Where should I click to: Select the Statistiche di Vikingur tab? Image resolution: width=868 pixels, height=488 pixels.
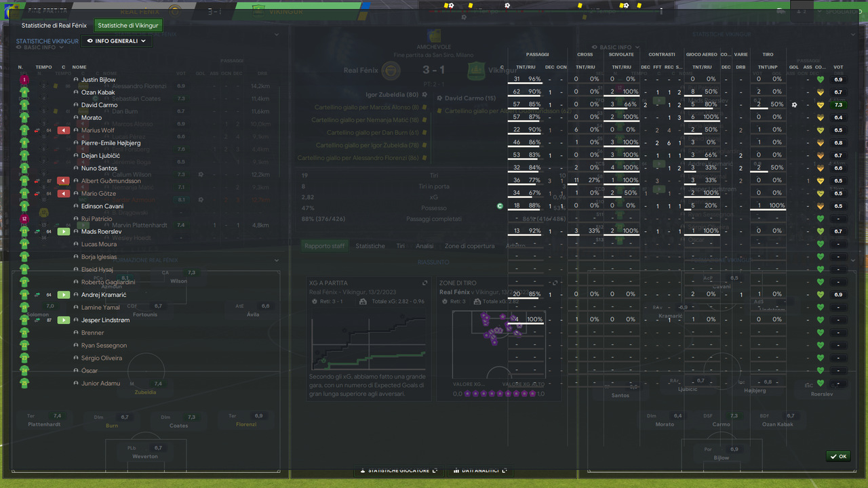coord(128,26)
